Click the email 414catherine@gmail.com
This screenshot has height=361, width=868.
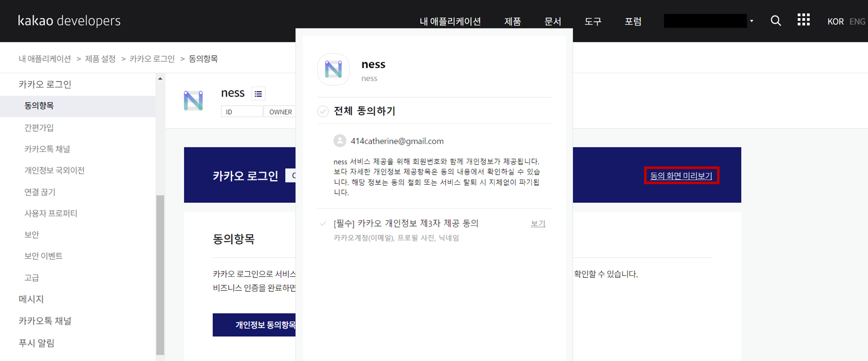[x=397, y=141]
